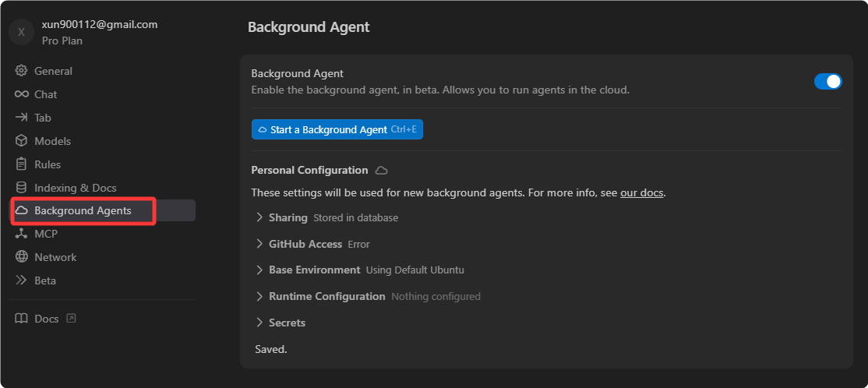Open the 'our docs' link
Image resolution: width=868 pixels, height=388 pixels.
(x=641, y=192)
